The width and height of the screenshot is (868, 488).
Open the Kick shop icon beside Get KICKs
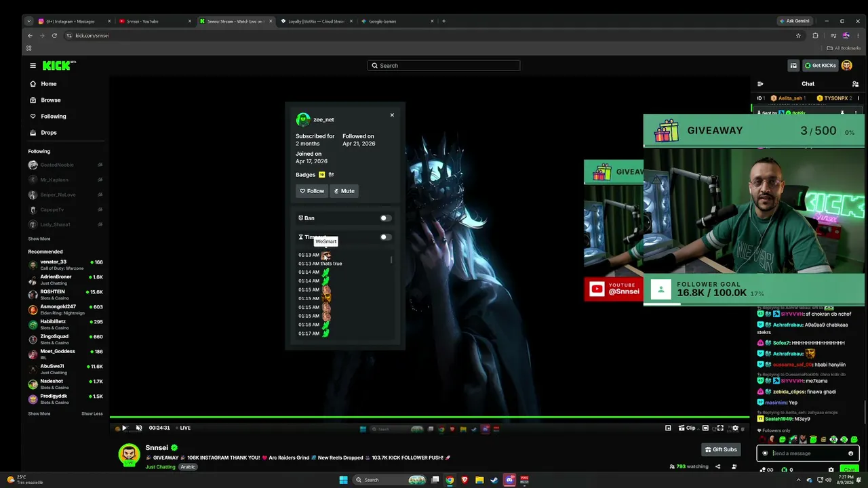coord(793,66)
